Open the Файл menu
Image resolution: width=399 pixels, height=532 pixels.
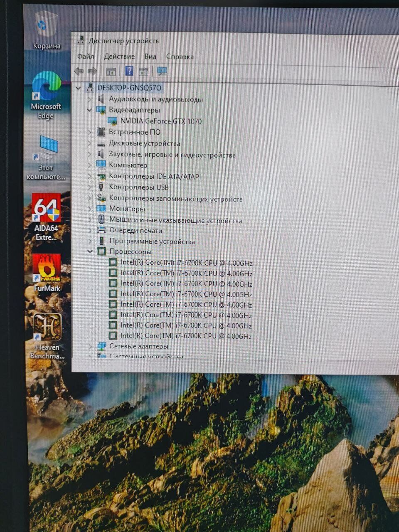[86, 57]
